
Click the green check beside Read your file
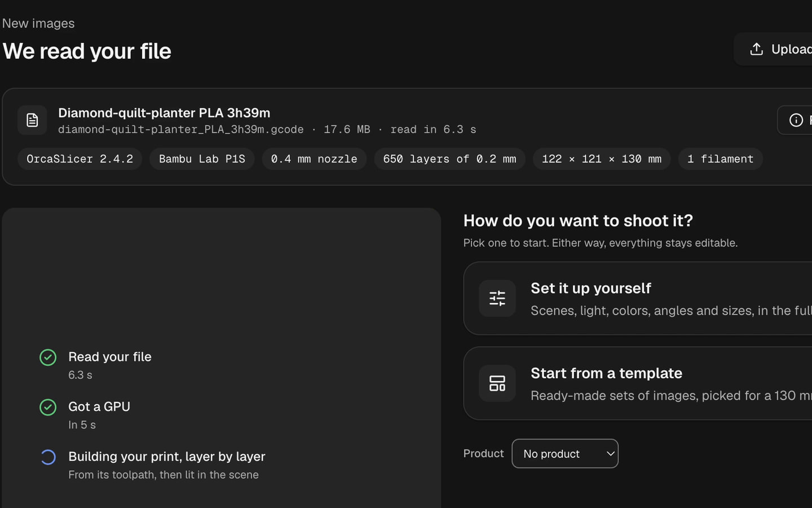[48, 357]
